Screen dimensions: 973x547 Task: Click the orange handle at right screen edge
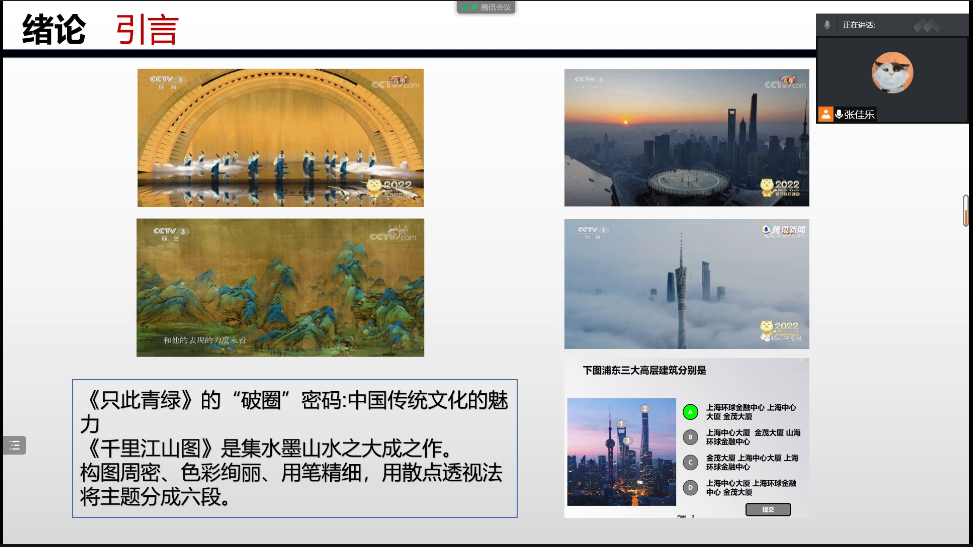pyautogui.click(x=966, y=211)
